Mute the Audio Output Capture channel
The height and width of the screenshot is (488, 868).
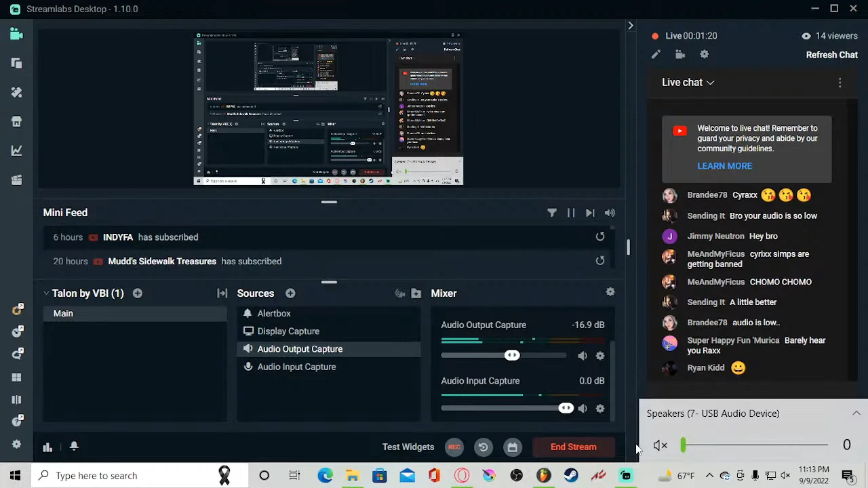tap(583, 355)
